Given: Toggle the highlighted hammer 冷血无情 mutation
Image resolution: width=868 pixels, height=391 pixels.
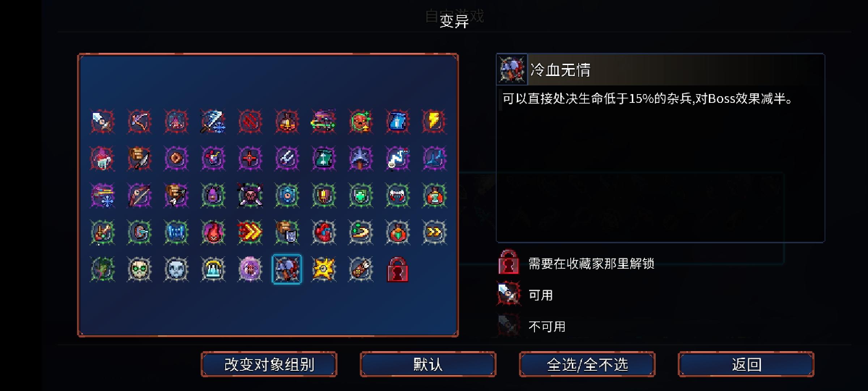Looking at the screenshot, I should (x=287, y=269).
